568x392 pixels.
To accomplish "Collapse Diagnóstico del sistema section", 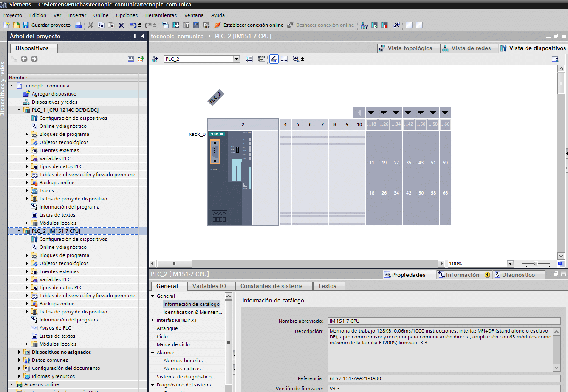I will coord(153,385).
